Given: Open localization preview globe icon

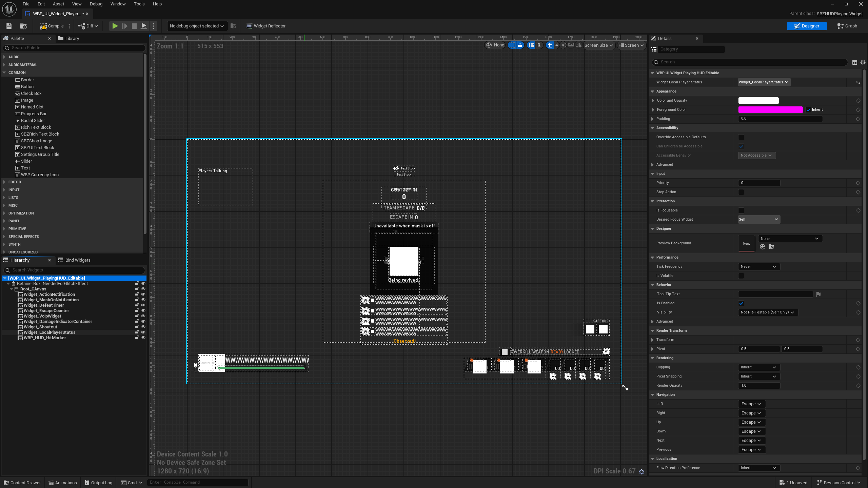Looking at the screenshot, I should (x=489, y=45).
